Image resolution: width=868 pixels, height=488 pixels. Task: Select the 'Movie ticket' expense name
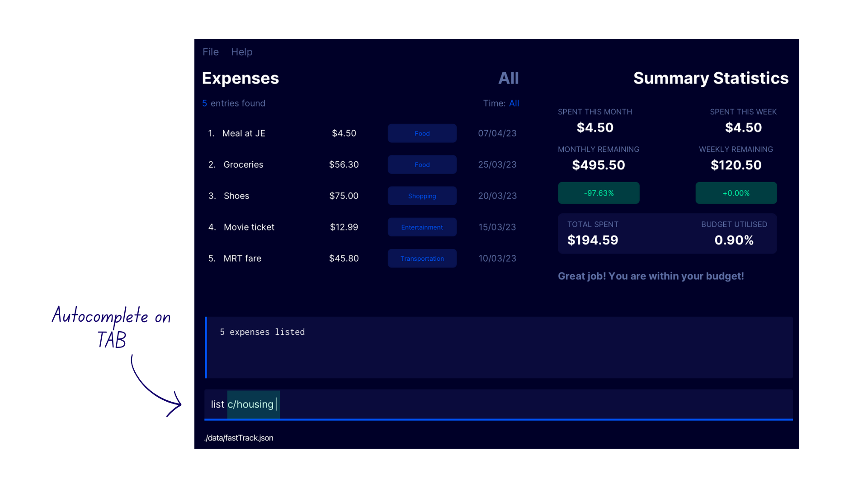tap(249, 227)
